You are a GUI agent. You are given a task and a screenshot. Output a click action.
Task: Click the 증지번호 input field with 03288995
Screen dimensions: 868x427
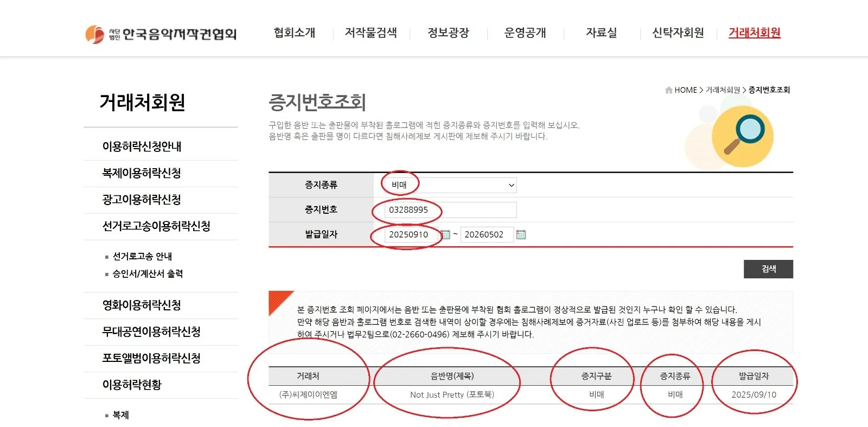450,210
